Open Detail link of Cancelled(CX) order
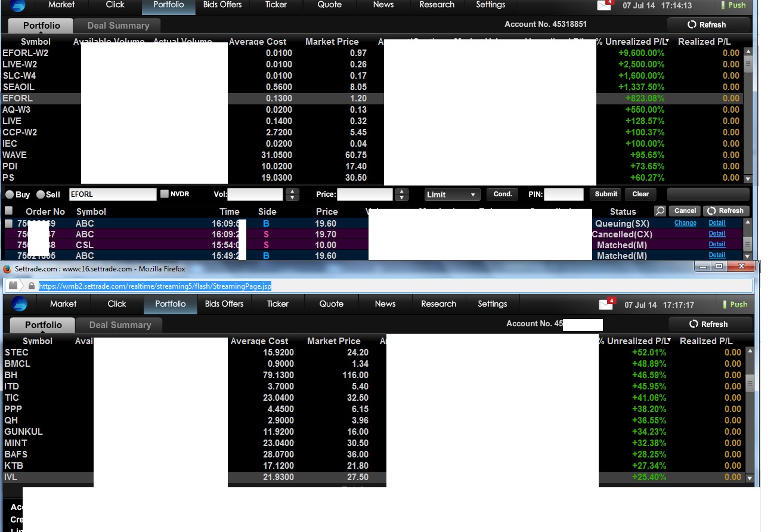Screen dimensions: 780x532 point(717,234)
